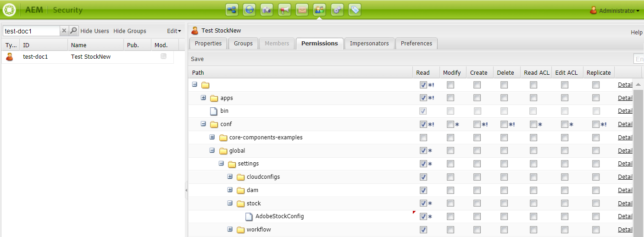This screenshot has width=644, height=237.
Task: Click the permissions tree vertical scrollbar
Action: (638, 163)
